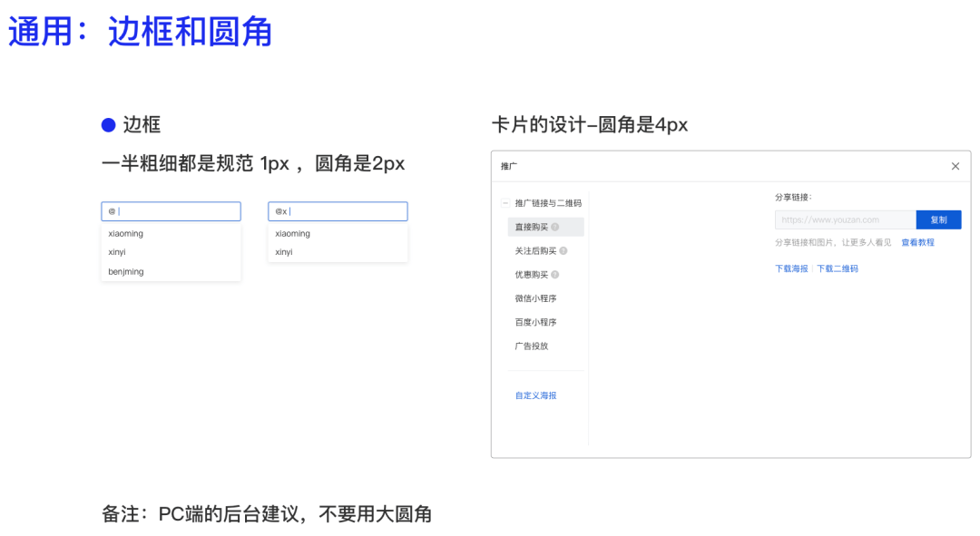
Task: Click help icon beside 直接购买
Action: (x=555, y=227)
